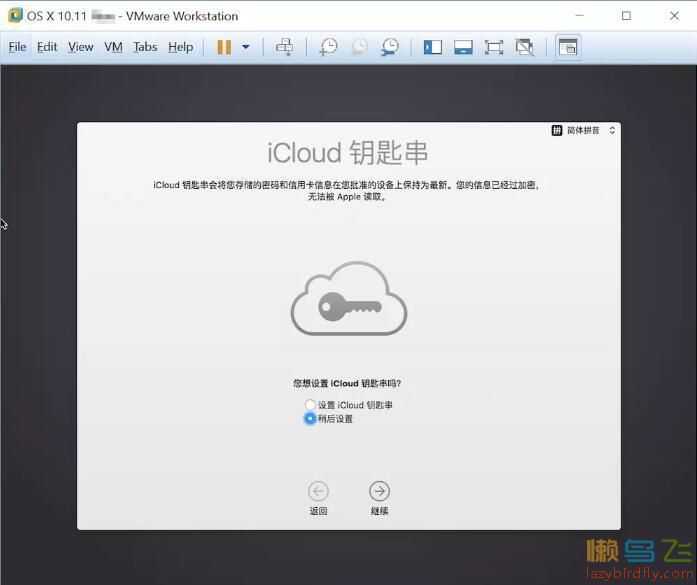Switch to Unity mode
This screenshot has height=585, width=697.
[525, 47]
